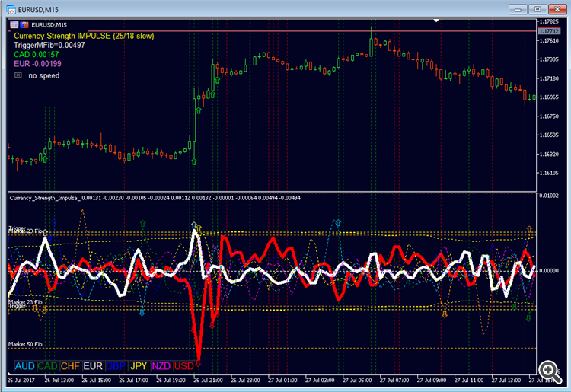This screenshot has height=392, width=571.
Task: Toggle the CHF currency button
Action: coord(70,366)
